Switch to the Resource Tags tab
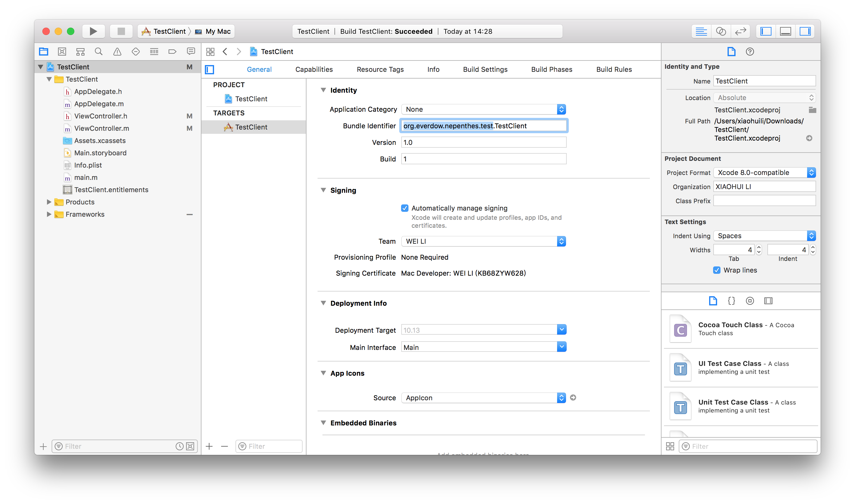 tap(380, 70)
